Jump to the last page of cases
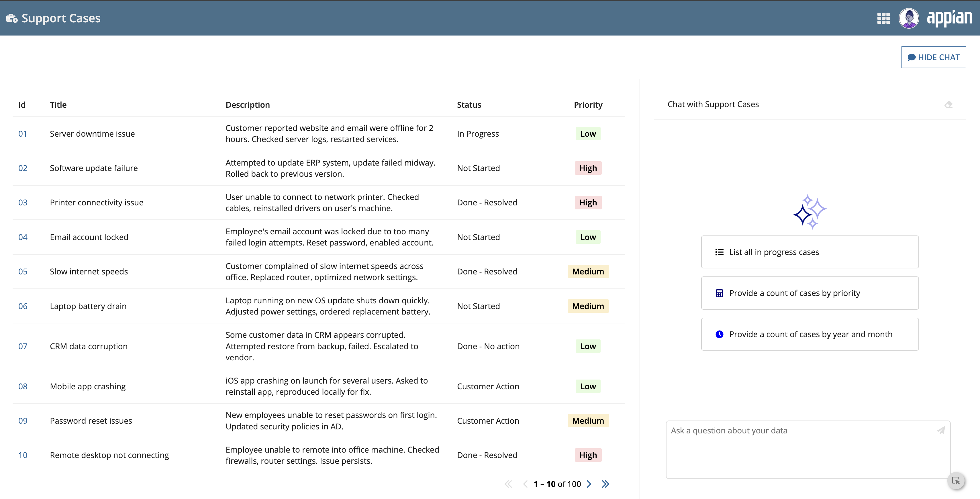 click(x=605, y=484)
